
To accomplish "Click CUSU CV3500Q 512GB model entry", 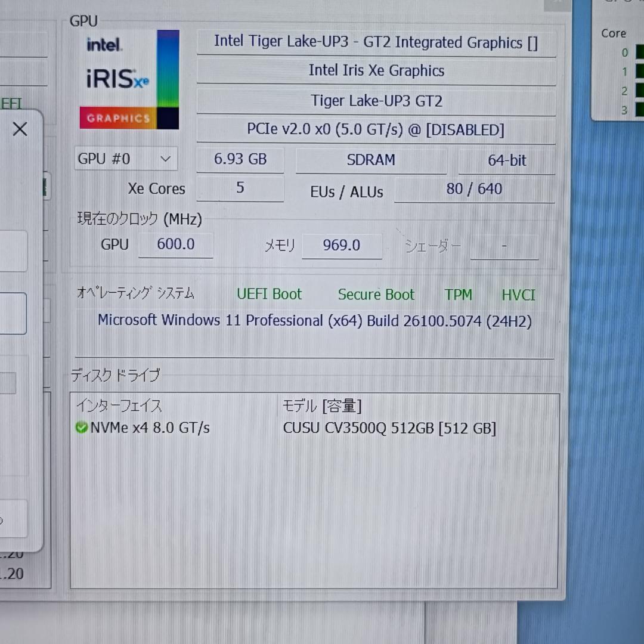I will point(389,428).
